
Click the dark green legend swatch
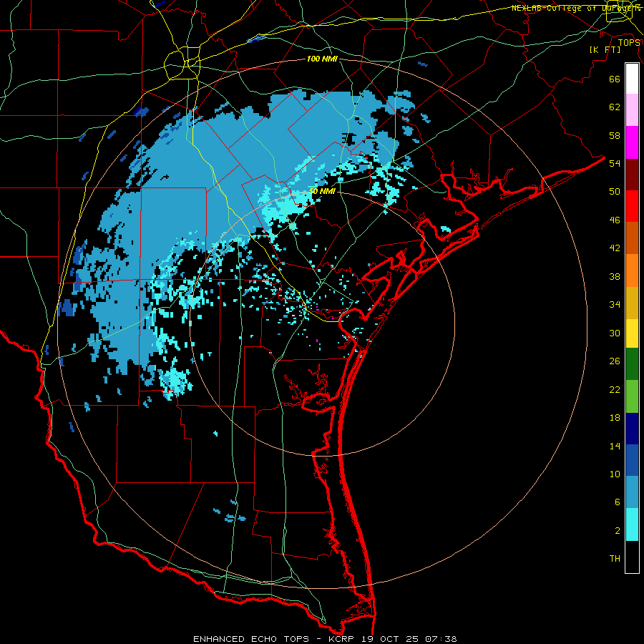632,364
